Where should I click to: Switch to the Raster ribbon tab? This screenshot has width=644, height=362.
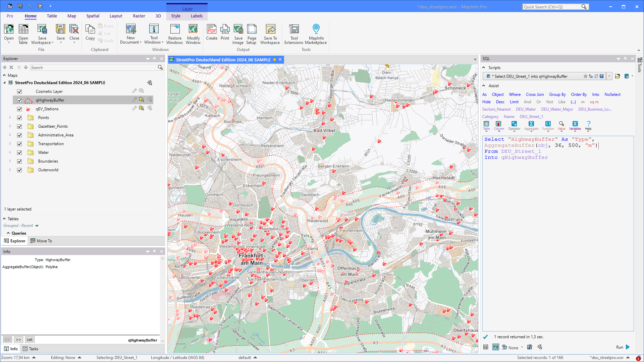point(139,16)
